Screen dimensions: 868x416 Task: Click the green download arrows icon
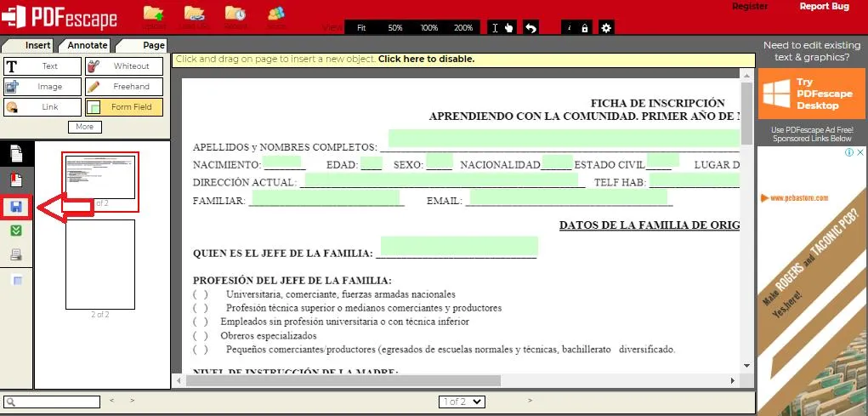(x=17, y=231)
